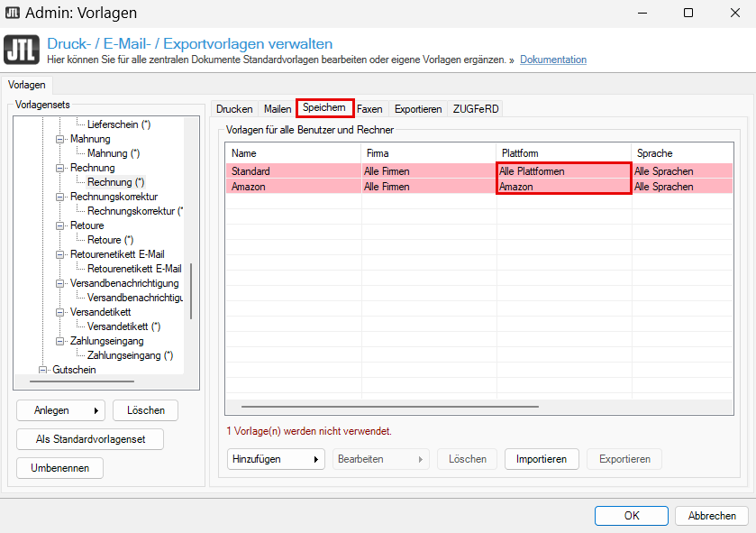
Task: Collapse the Rechnung tree node
Action: click(x=60, y=168)
